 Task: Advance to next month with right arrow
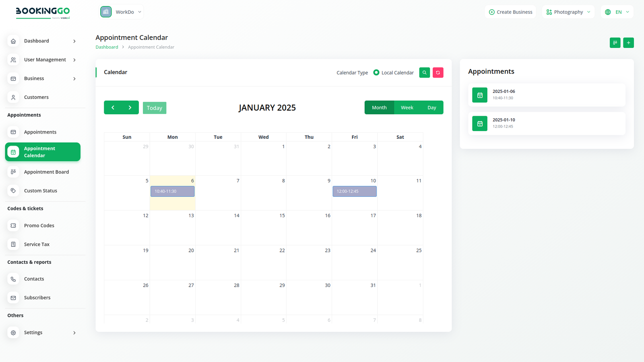(x=130, y=107)
